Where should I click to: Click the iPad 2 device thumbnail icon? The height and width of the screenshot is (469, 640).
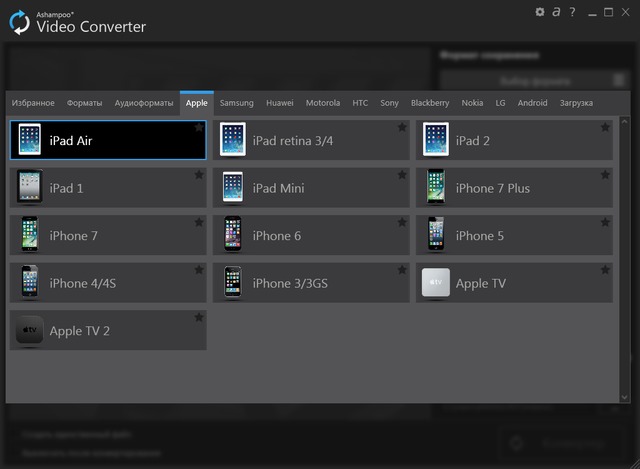435,140
